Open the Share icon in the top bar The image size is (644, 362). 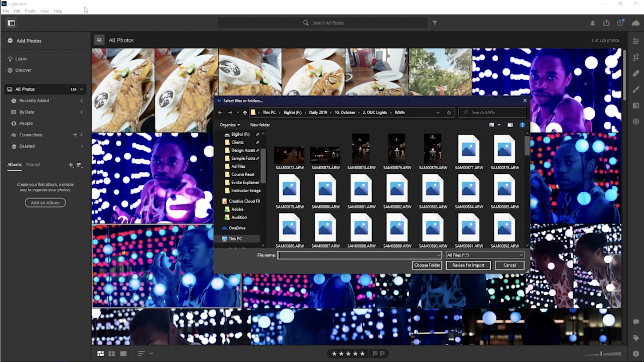(606, 23)
